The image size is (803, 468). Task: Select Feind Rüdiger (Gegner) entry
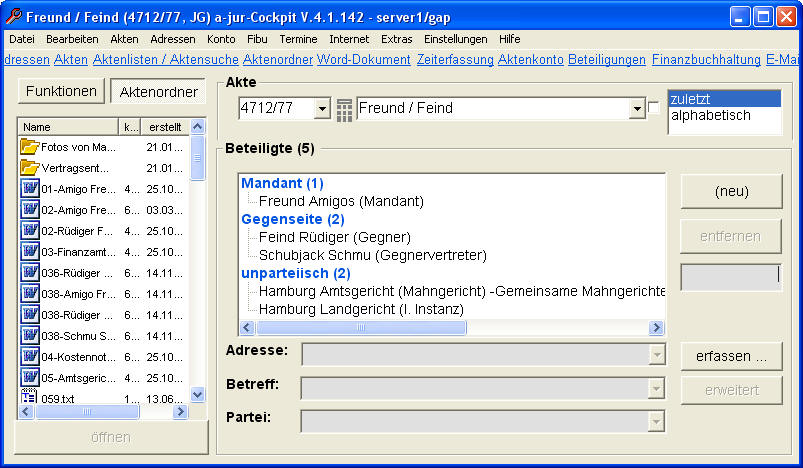coord(335,237)
